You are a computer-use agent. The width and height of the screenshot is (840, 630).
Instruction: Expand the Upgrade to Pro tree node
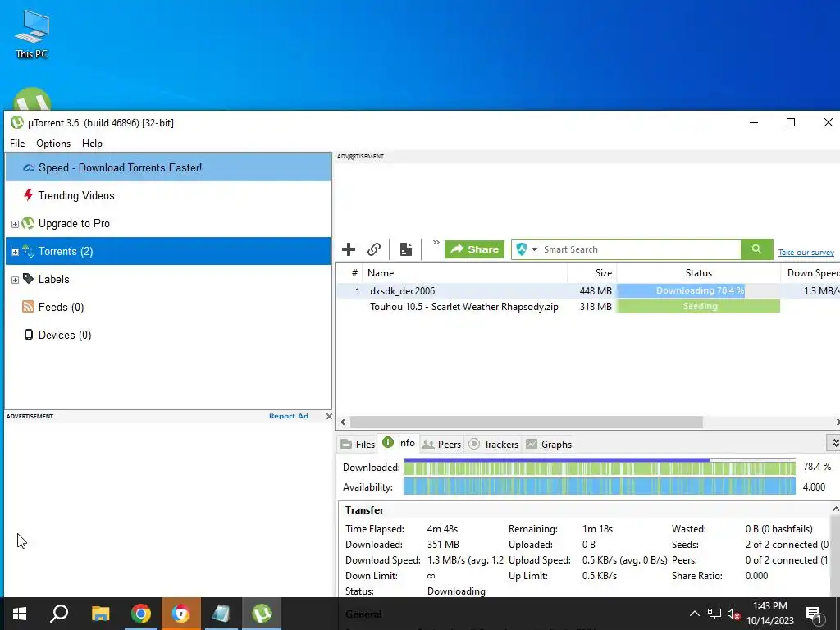[x=15, y=224]
